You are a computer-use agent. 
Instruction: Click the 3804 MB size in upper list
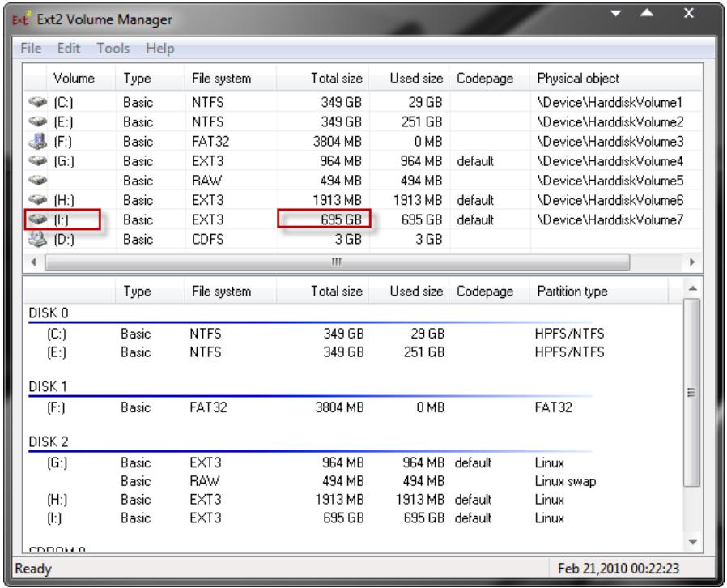point(338,141)
